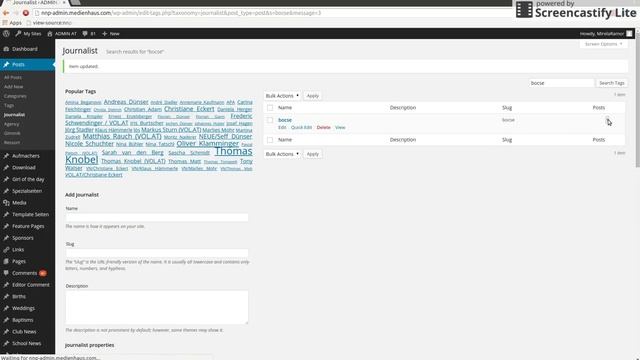This screenshot has height=360, width=640.
Task: Click the browser back arrow
Action: click(x=6, y=13)
